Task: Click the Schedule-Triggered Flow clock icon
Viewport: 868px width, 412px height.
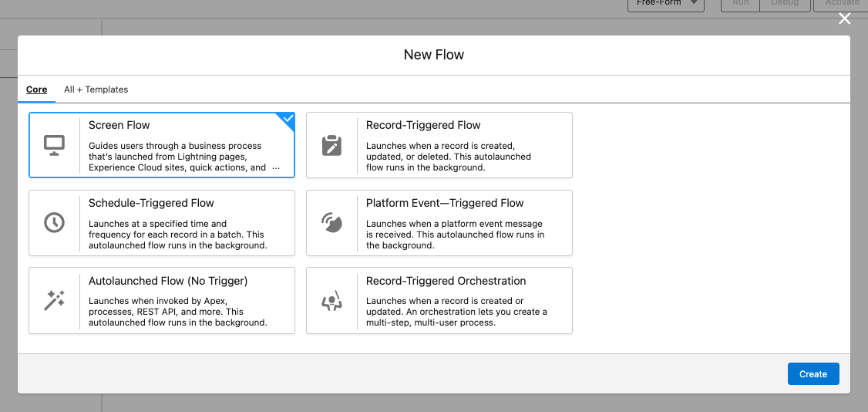Action: [54, 223]
